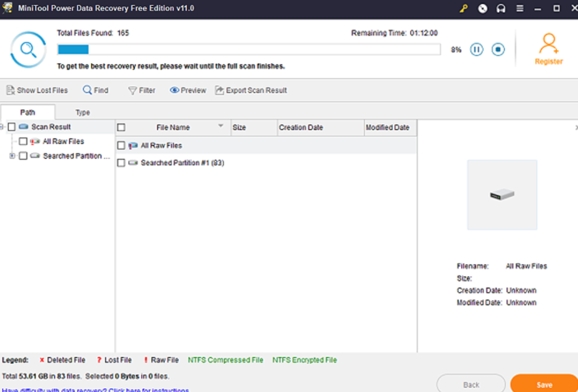
Task: Click Export Scan Result
Action: tap(251, 90)
